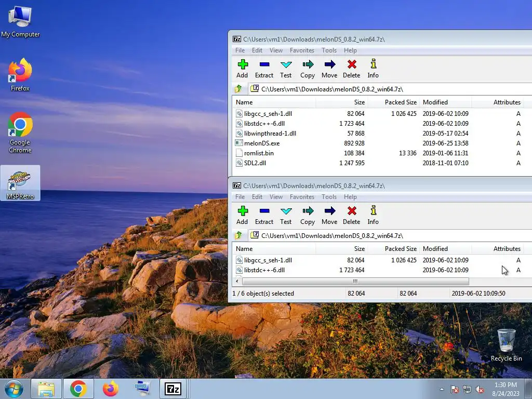Viewport: 532px width, 399px height.
Task: Sort by Name in upper 7-Zip window
Action: 274,102
